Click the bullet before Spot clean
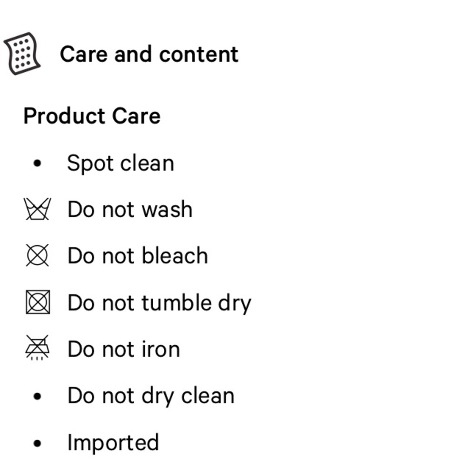The height and width of the screenshot is (476, 476). tap(38, 164)
